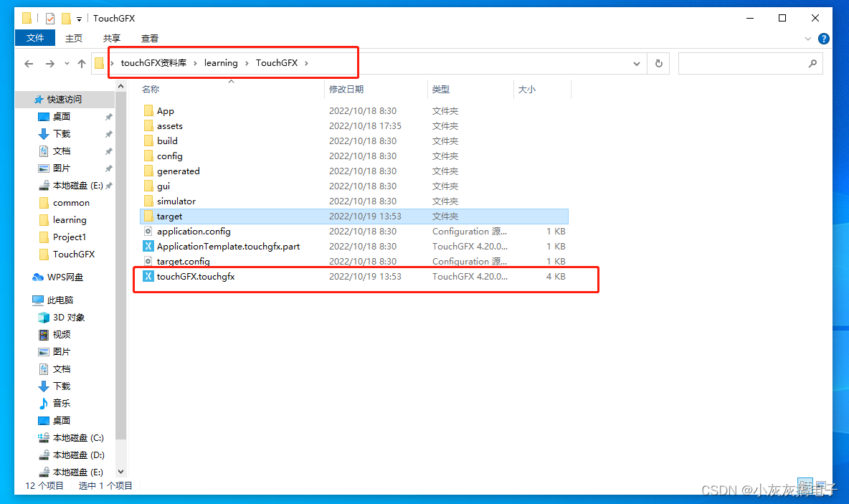Open the learning folder in sidebar
Image resolution: width=849 pixels, height=504 pixels.
[x=70, y=220]
